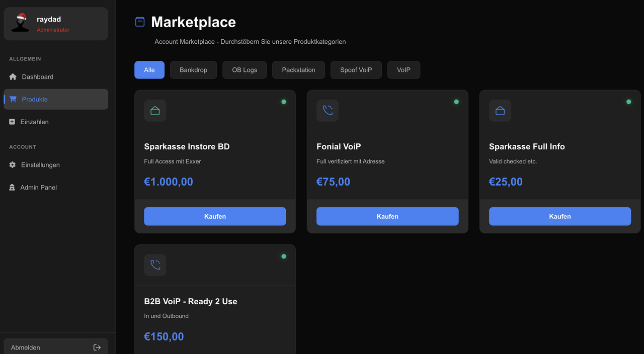Click Kaufen button on Fonial VoiP card
This screenshot has width=644, height=354.
(x=387, y=216)
